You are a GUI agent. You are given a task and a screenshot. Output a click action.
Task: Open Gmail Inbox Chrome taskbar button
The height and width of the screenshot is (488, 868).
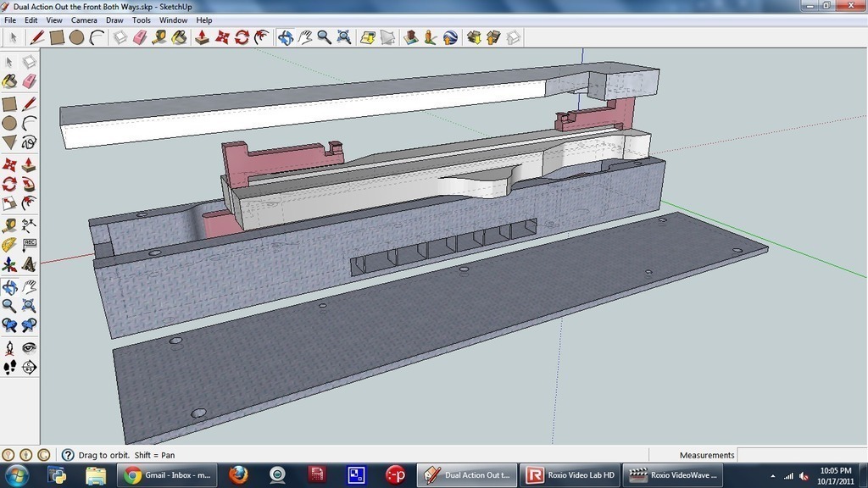[x=167, y=474]
